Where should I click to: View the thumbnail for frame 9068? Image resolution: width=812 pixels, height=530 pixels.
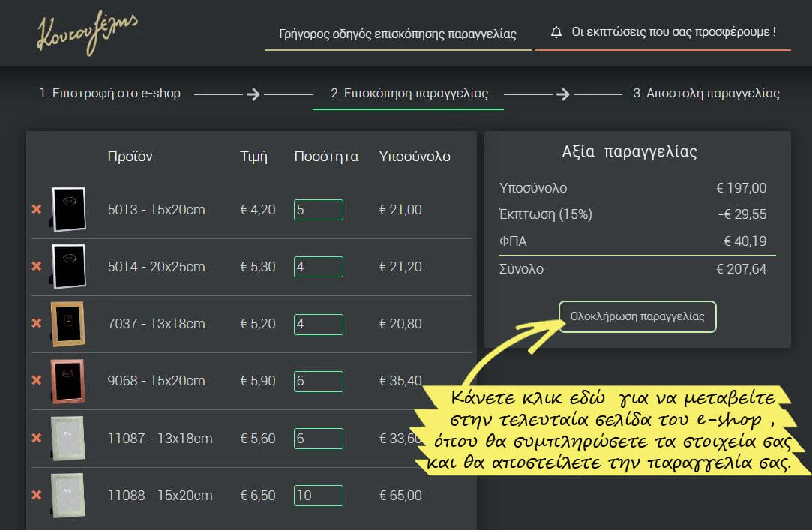click(67, 381)
